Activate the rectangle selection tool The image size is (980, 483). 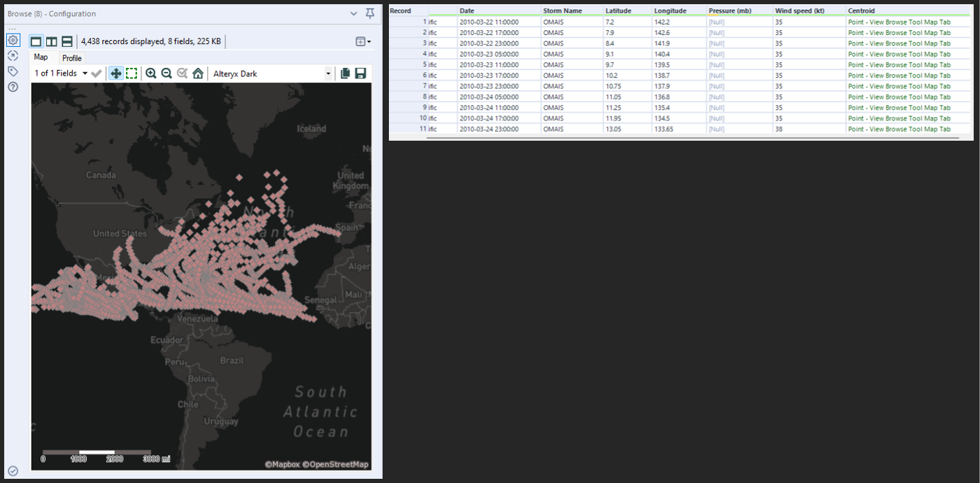pyautogui.click(x=132, y=73)
